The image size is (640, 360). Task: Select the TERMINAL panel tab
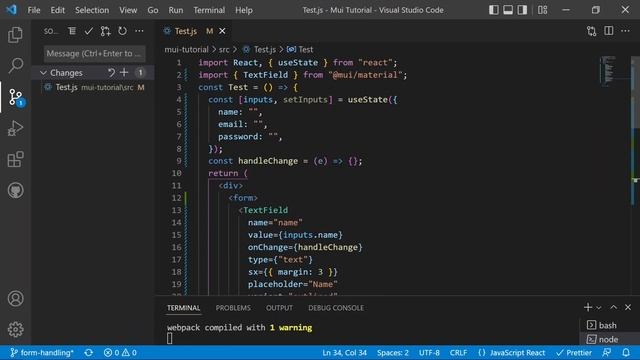click(183, 308)
